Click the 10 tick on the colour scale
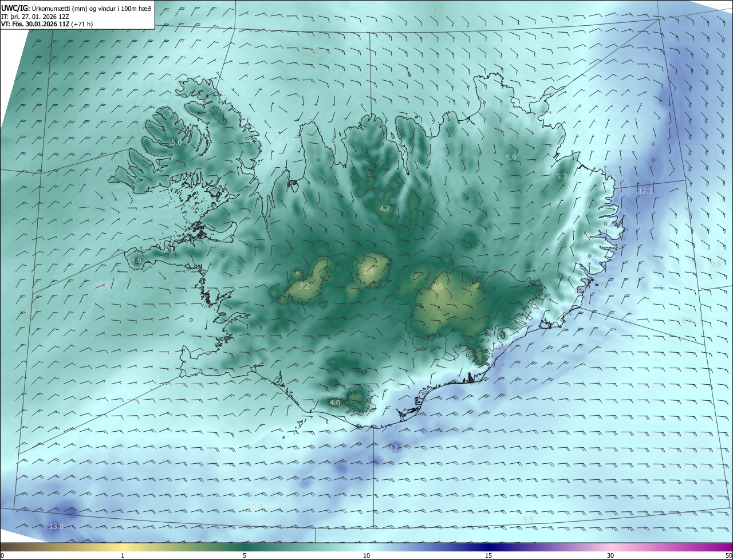733x560 pixels. [x=366, y=556]
